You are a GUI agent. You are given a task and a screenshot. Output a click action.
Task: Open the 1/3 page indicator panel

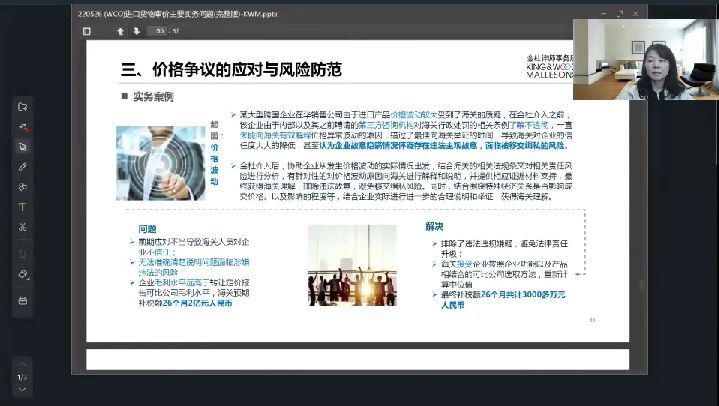[22, 377]
